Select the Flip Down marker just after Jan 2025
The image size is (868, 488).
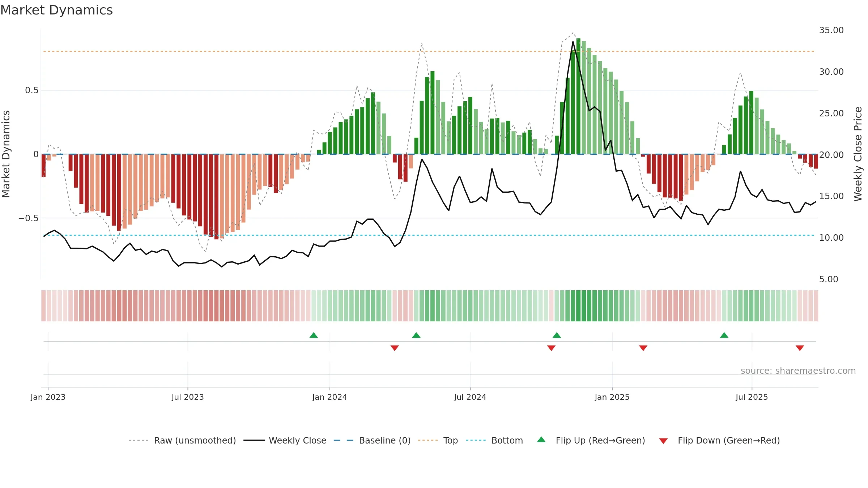643,348
